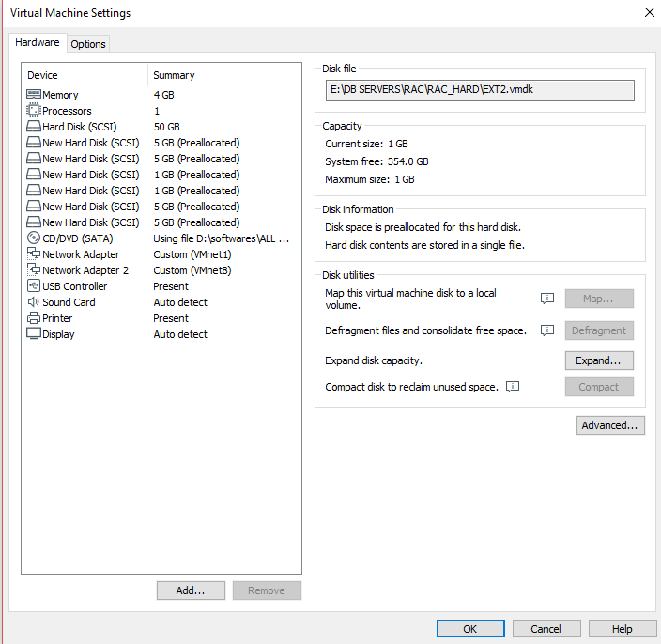Screen dimensions: 661x644
Task: Show info tip for Map disk utility
Action: pos(546,299)
